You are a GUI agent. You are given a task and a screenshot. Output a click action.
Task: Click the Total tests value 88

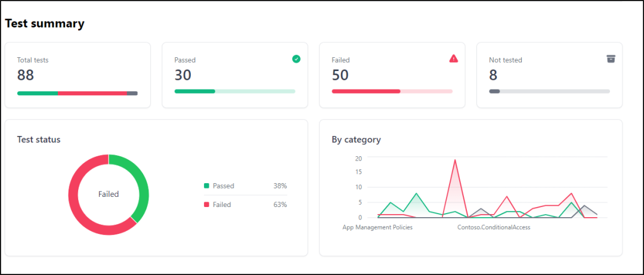coord(26,75)
